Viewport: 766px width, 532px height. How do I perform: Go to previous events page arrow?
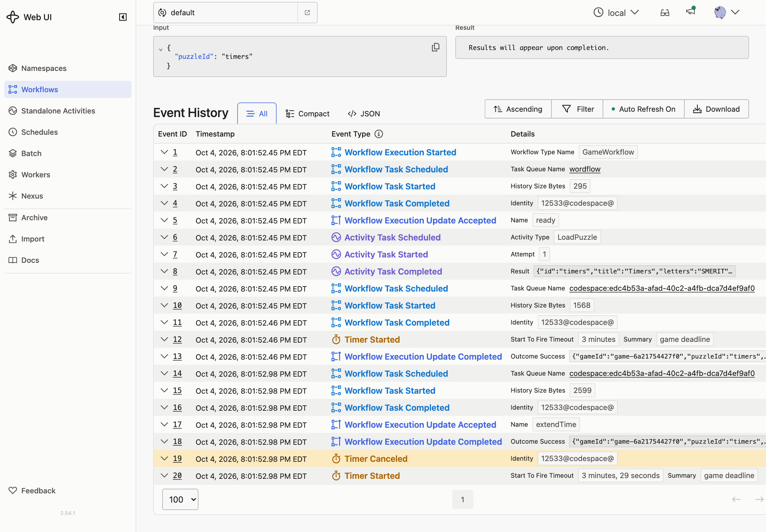pos(736,499)
